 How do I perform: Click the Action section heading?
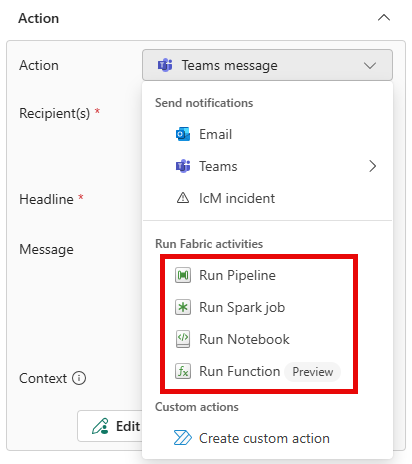click(x=38, y=18)
